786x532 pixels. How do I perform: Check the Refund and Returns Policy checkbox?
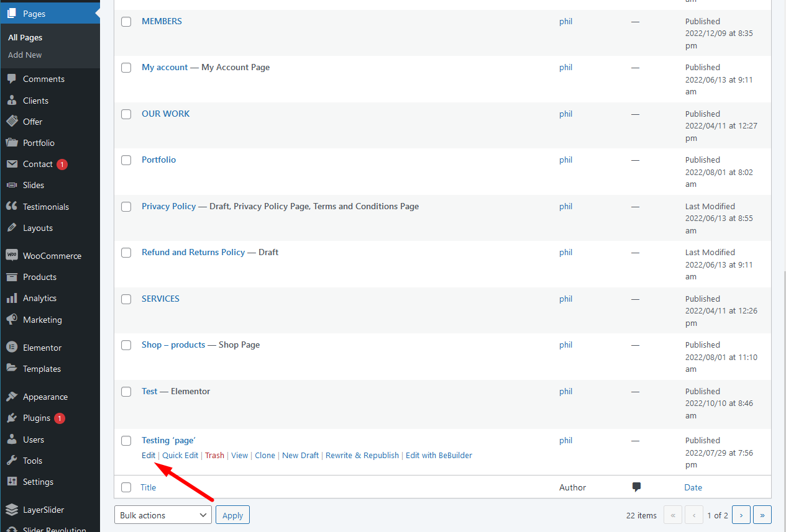[126, 253]
